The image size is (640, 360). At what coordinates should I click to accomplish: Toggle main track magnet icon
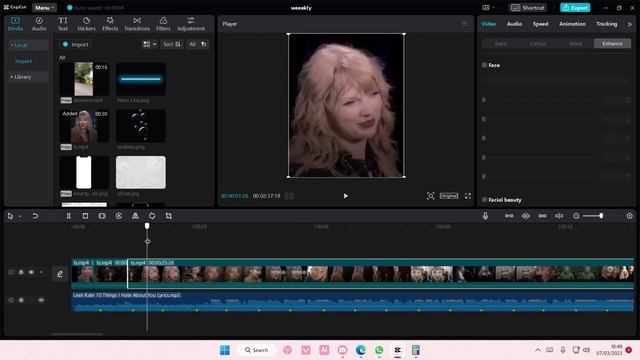pyautogui.click(x=509, y=216)
